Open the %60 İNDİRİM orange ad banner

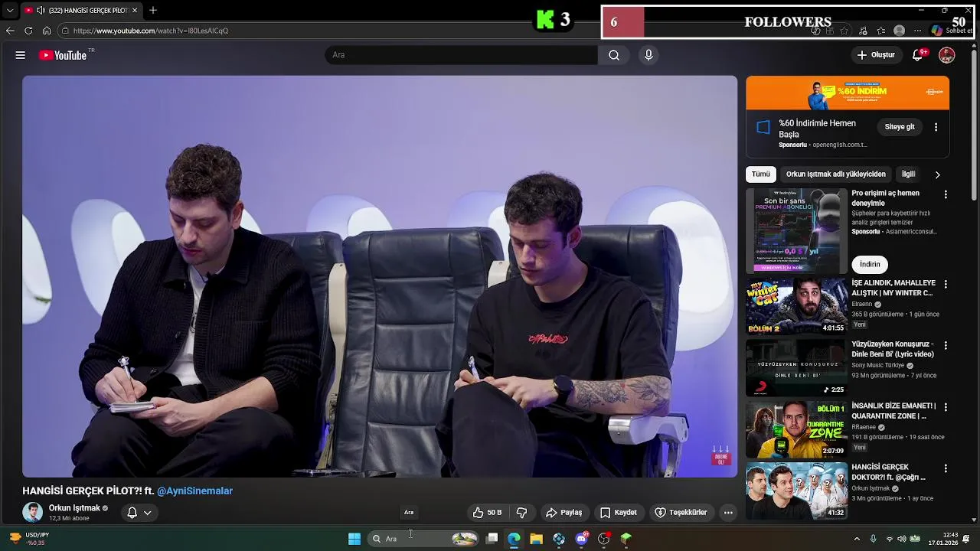click(848, 93)
